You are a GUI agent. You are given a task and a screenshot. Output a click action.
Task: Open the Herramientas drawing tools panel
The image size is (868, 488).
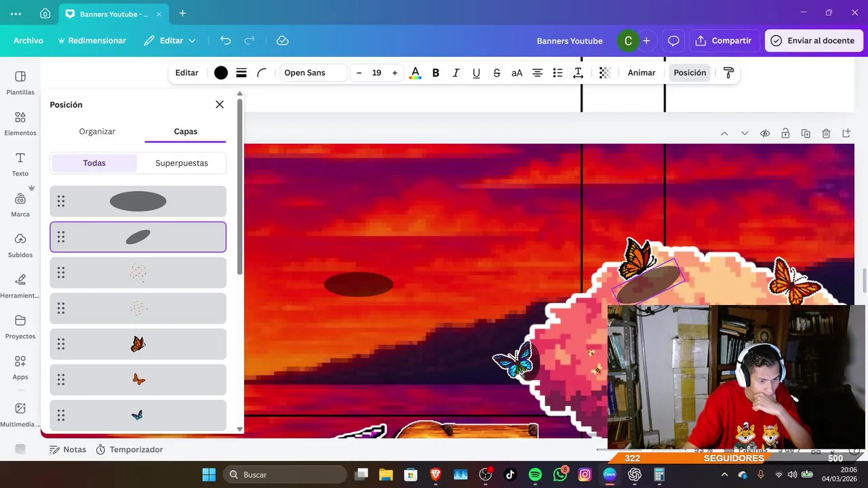20,286
